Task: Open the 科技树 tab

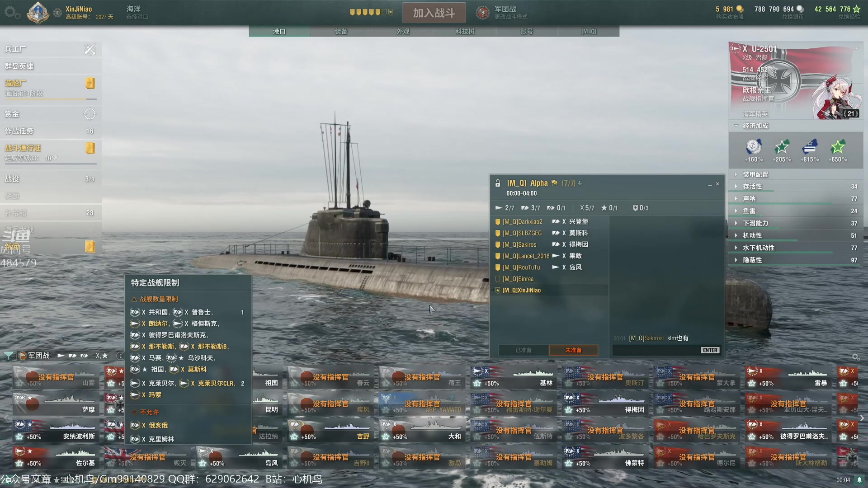Action: point(465,31)
